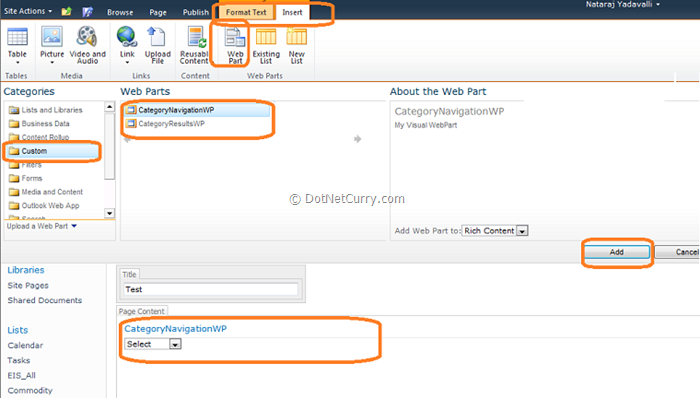The width and height of the screenshot is (700, 398).
Task: Click categories scrollbar up arrow
Action: coord(109,107)
